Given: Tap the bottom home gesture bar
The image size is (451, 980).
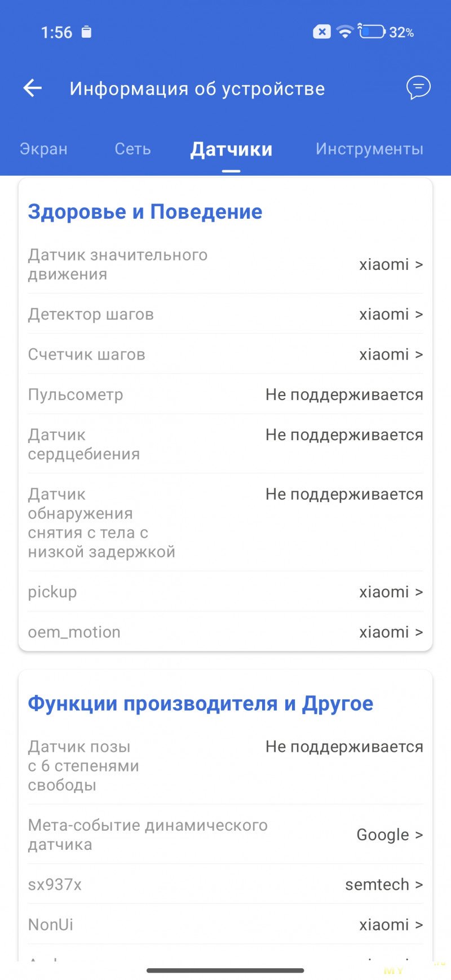Looking at the screenshot, I should pos(225,970).
